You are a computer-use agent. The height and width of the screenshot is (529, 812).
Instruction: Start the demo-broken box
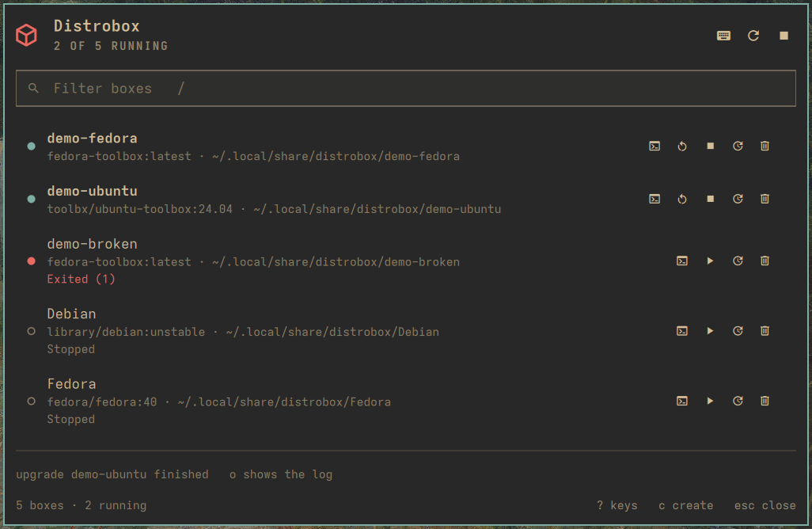(711, 261)
